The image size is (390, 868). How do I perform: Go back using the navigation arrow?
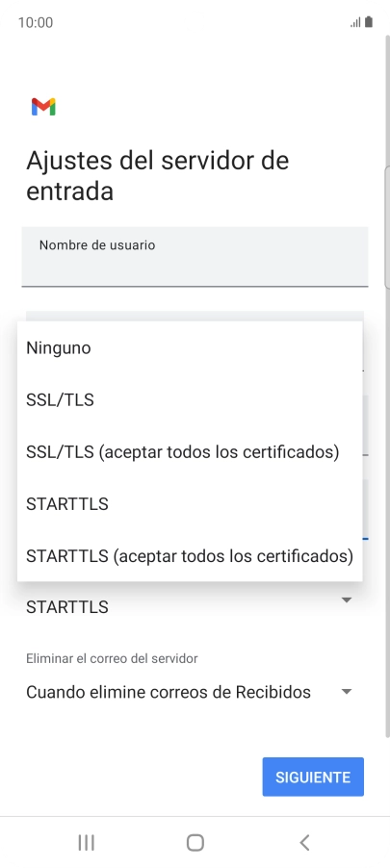[x=304, y=843]
